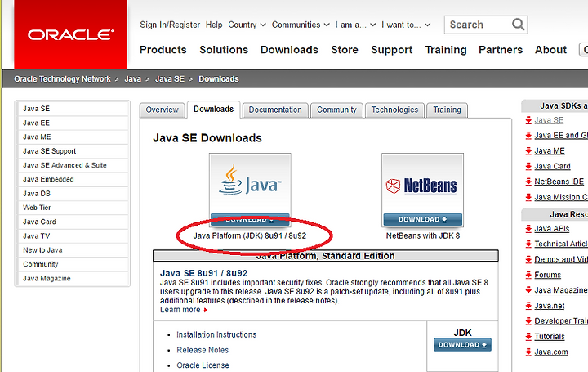Open Installation Instructions link

tap(216, 334)
